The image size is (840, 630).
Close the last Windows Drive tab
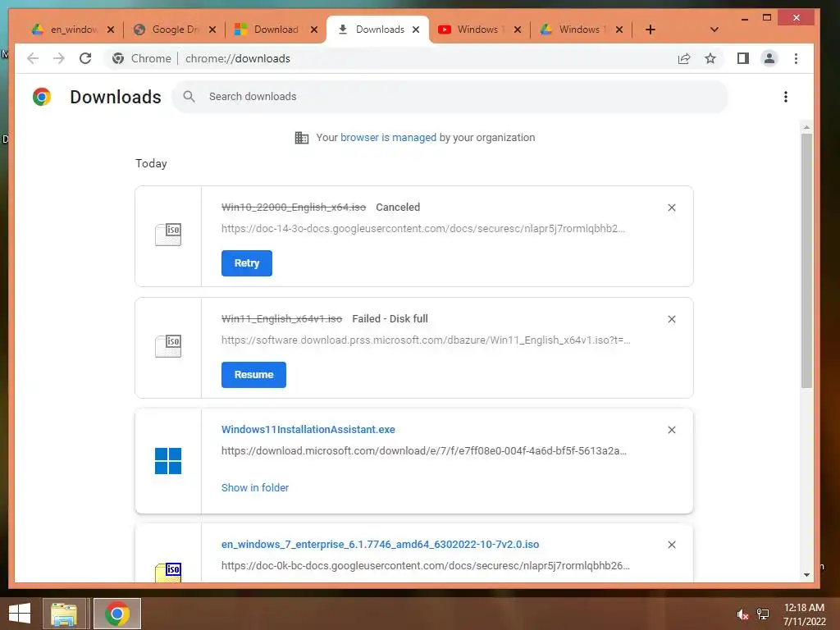(x=619, y=30)
